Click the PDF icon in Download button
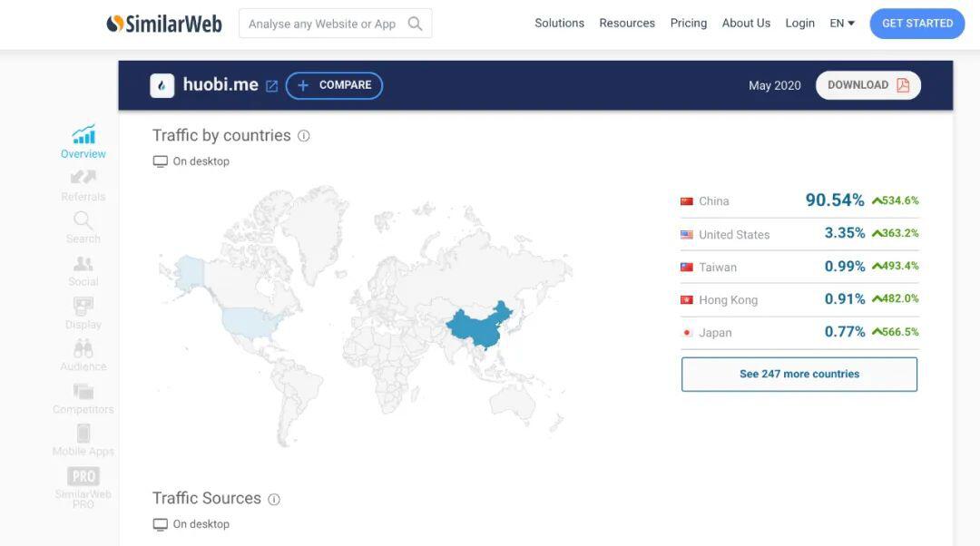 (903, 85)
